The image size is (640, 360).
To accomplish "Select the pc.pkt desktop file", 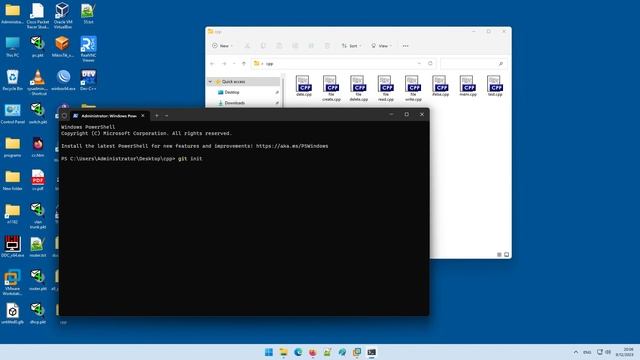I will (x=38, y=47).
